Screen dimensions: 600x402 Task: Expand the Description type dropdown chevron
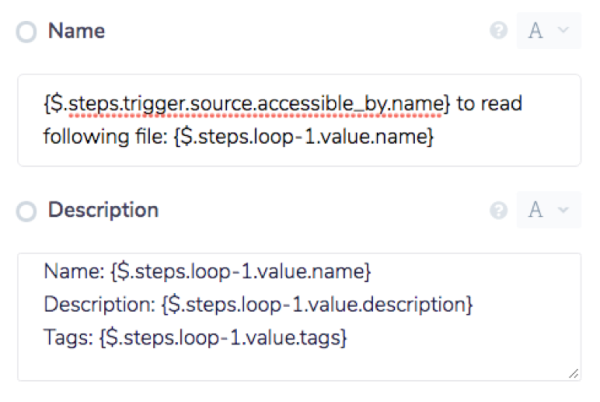[x=563, y=211]
